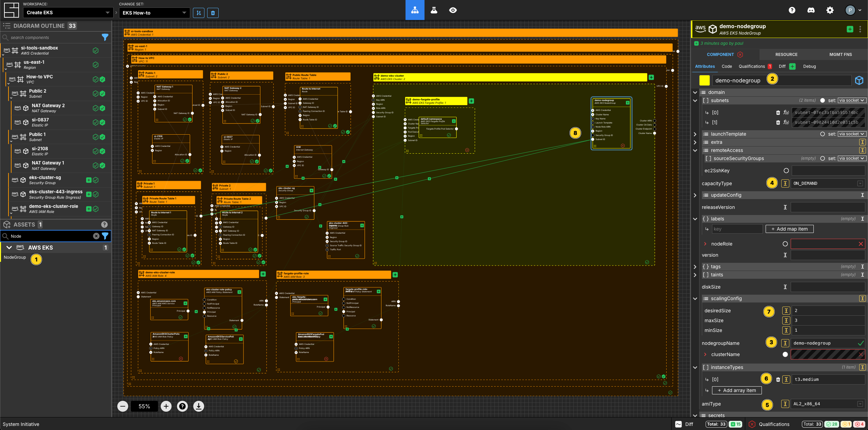Zoom out with the minus button

(x=123, y=406)
